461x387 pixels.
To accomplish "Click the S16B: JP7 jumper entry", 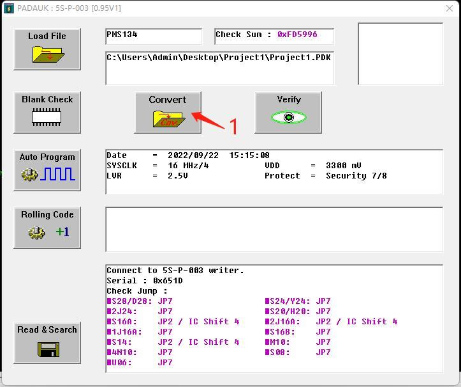I will point(298,332).
